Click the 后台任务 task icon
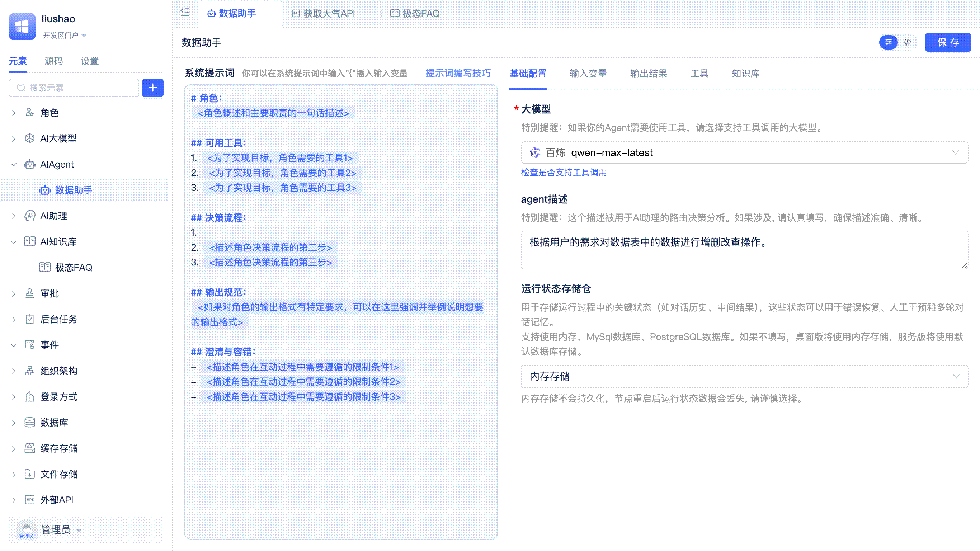 click(x=30, y=319)
